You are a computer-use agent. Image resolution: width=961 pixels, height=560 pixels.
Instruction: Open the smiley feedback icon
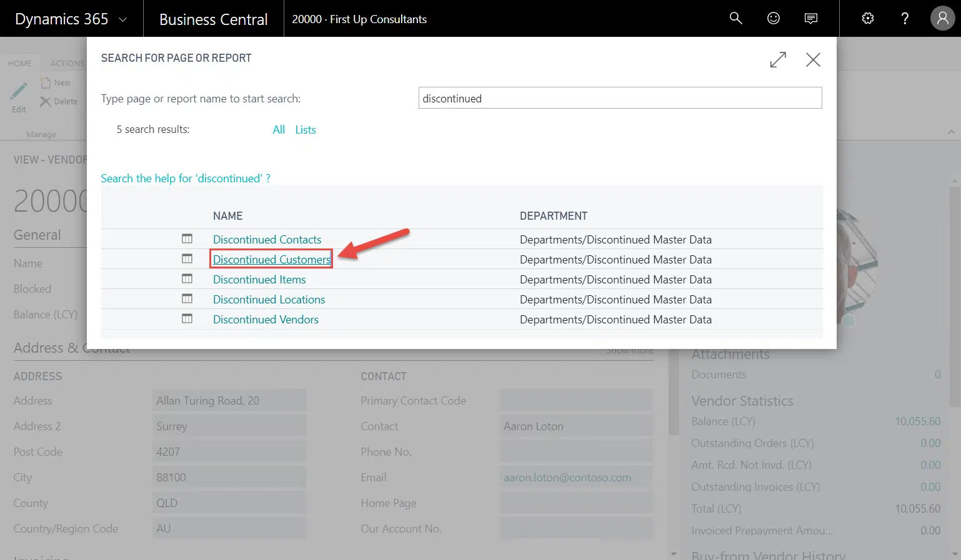pos(773,19)
